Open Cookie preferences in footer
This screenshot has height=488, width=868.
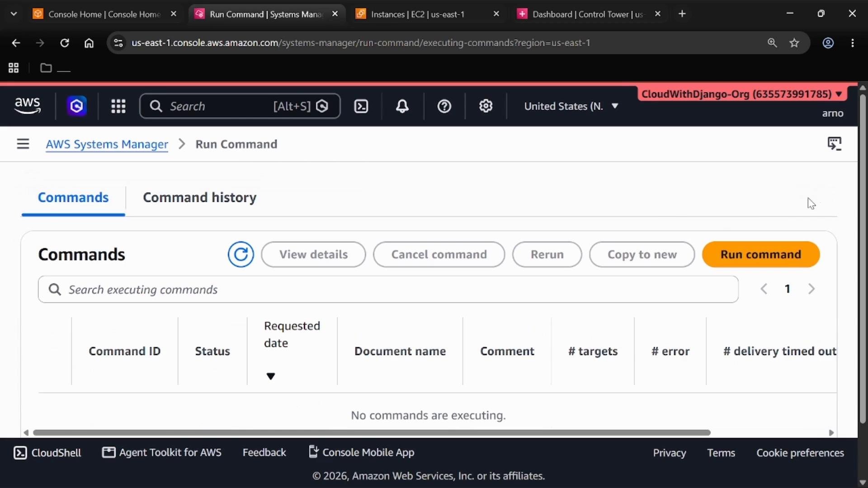(800, 453)
